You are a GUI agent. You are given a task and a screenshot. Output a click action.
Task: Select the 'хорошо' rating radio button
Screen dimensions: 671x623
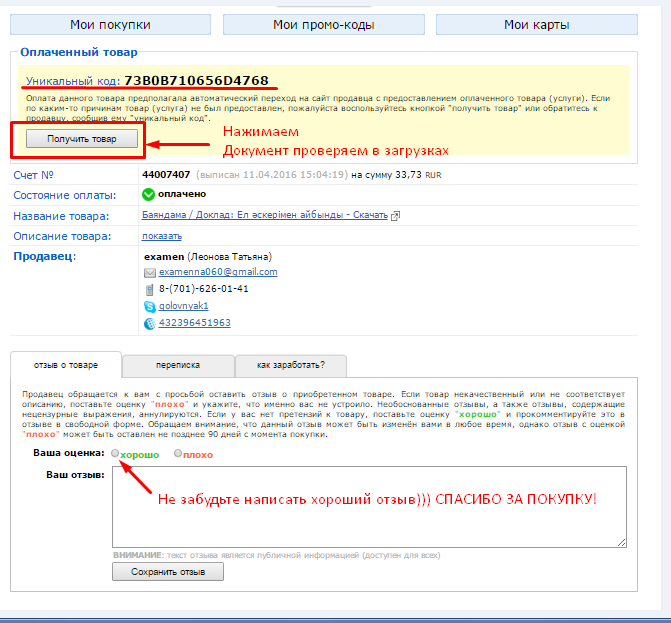116,453
